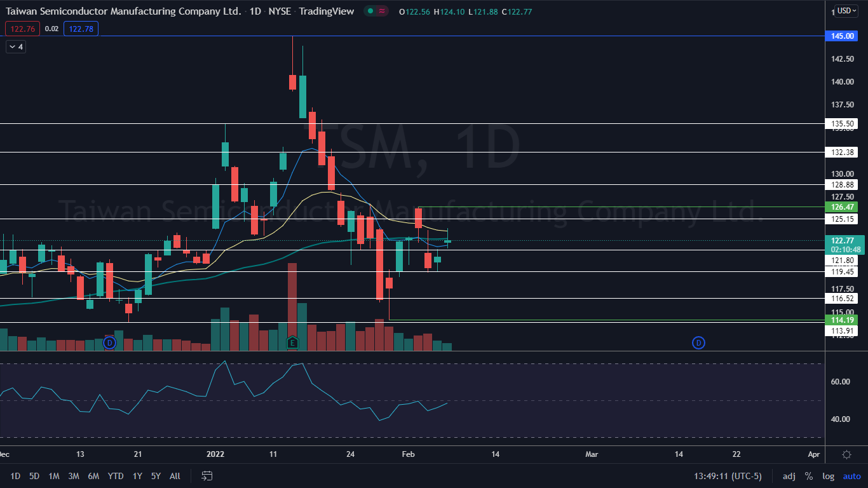
Task: Open the USD currency dropdown
Action: 846,11
